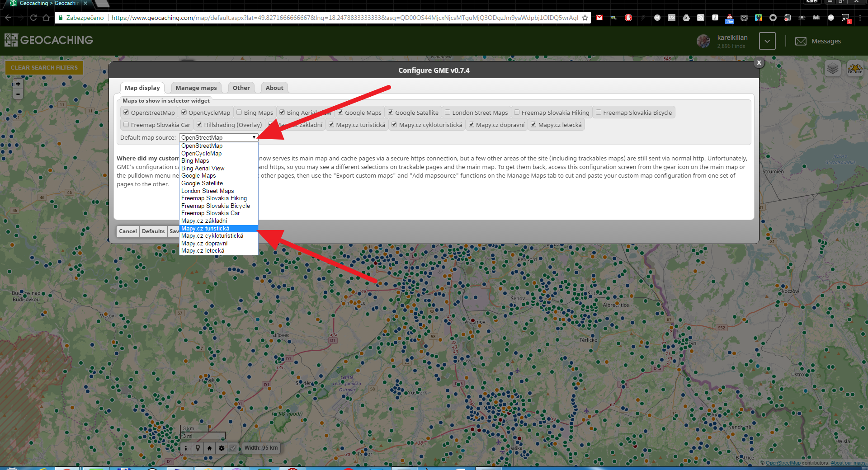Enable the Freemap Slovakia Hiking checkbox

[x=517, y=113]
